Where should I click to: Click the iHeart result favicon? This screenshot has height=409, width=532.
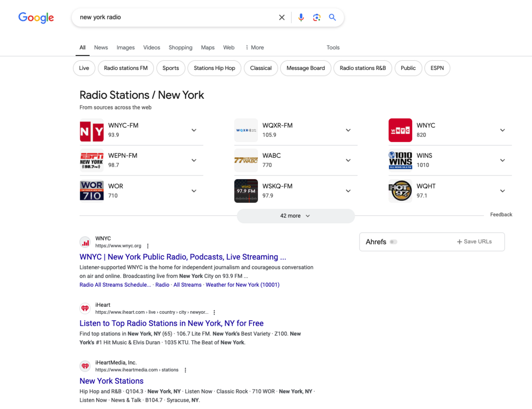(x=85, y=309)
